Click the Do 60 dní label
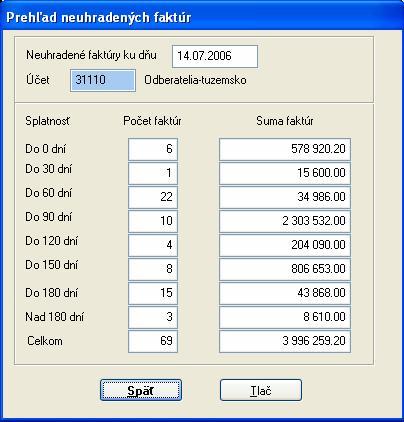The height and width of the screenshot is (422, 404). pos(49,193)
